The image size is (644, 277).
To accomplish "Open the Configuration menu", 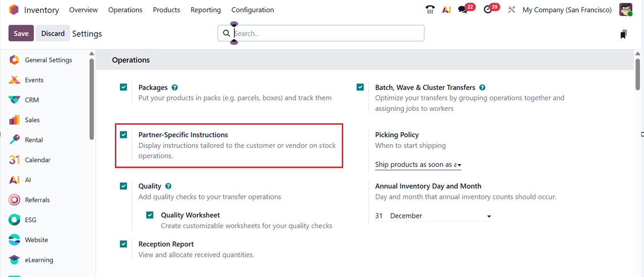I will pos(253,10).
